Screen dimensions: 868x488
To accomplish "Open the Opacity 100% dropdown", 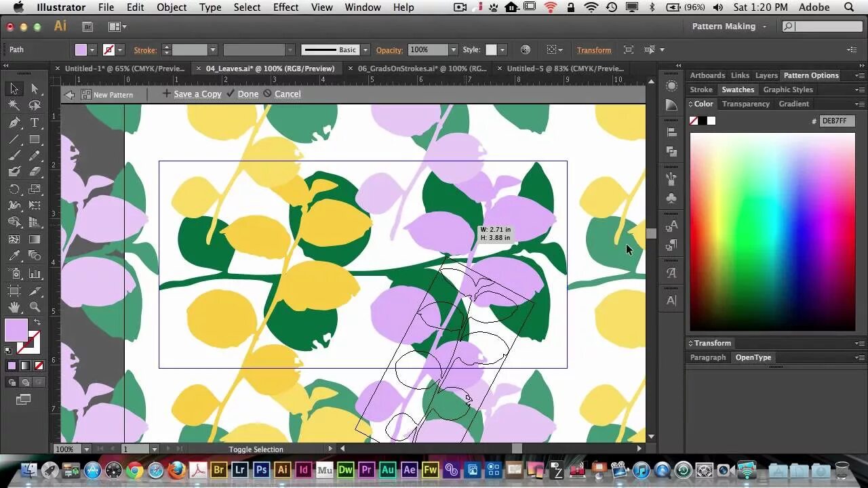I will point(454,49).
